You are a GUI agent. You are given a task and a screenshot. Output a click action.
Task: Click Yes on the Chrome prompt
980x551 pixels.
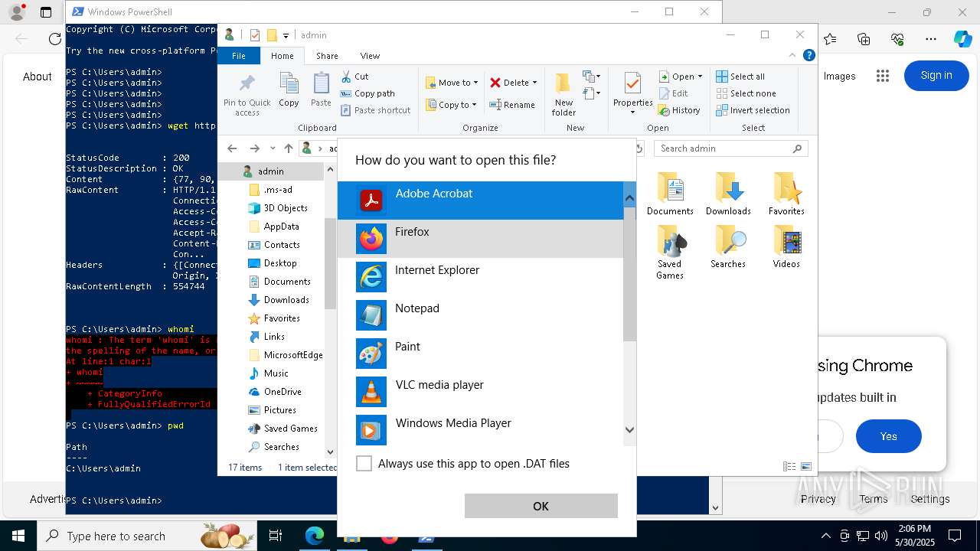point(888,436)
